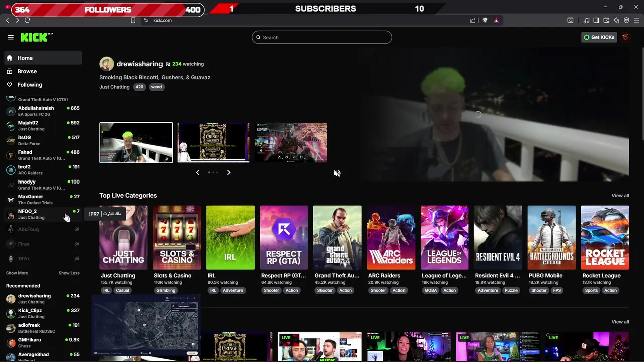Bookmark this page

pyautogui.click(x=133, y=20)
